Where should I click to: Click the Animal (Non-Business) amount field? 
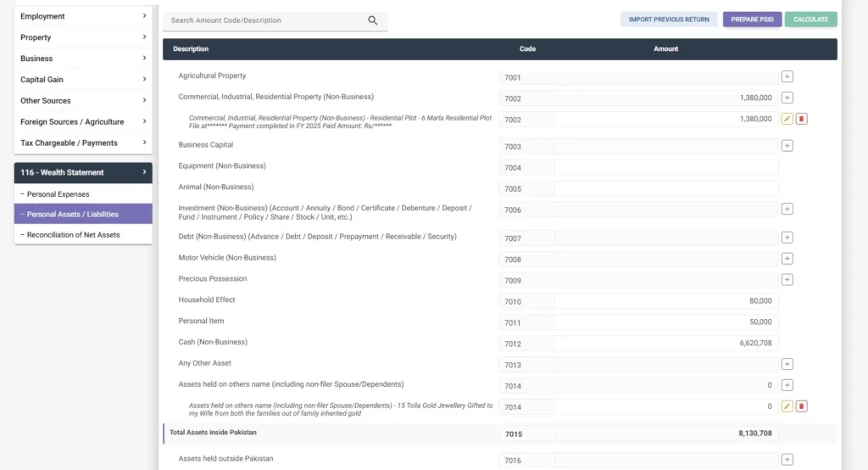click(x=666, y=188)
